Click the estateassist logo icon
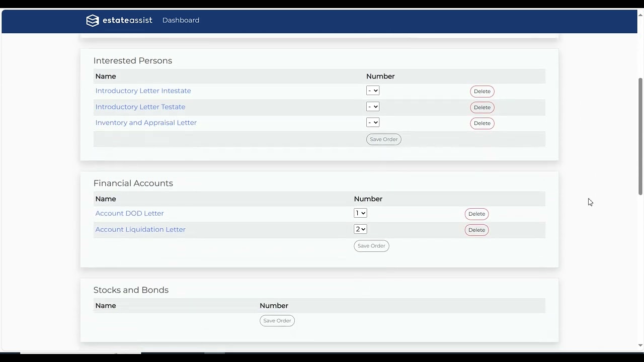 [93, 21]
